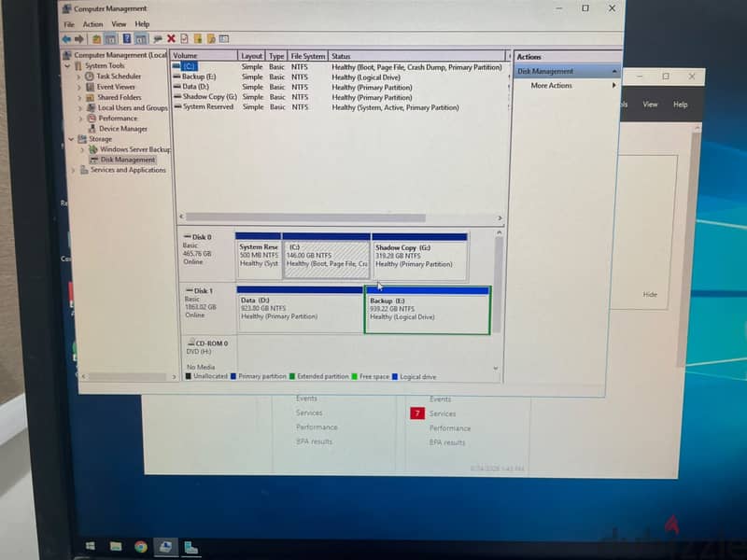Expand the Windows Server Backup arrow
Image resolution: width=747 pixels, height=560 pixels.
tap(82, 149)
